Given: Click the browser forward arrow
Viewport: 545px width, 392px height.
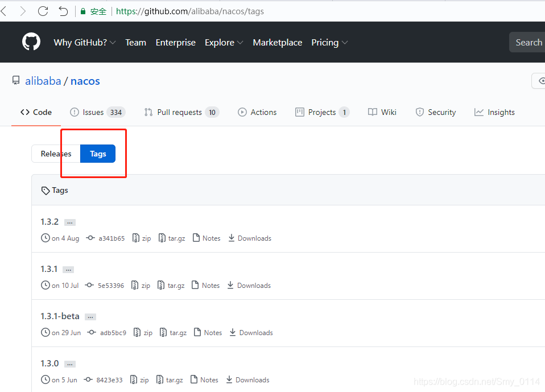Looking at the screenshot, I should (23, 11).
